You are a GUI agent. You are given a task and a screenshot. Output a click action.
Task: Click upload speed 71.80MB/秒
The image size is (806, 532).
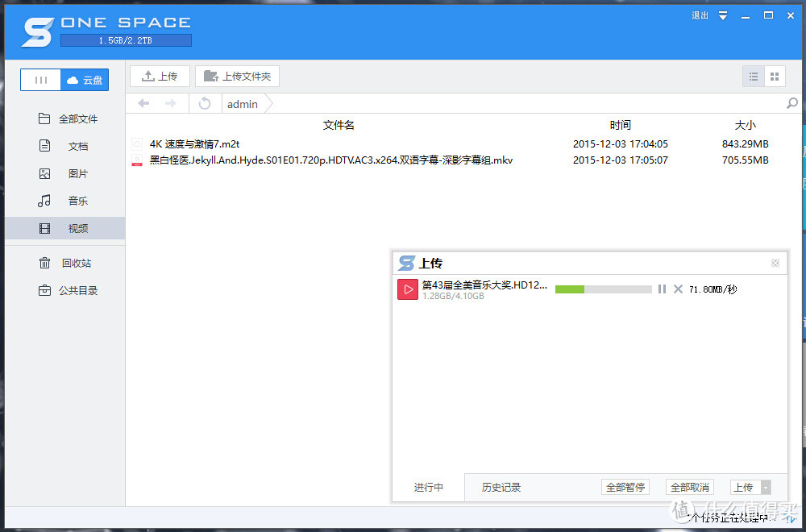(713, 289)
